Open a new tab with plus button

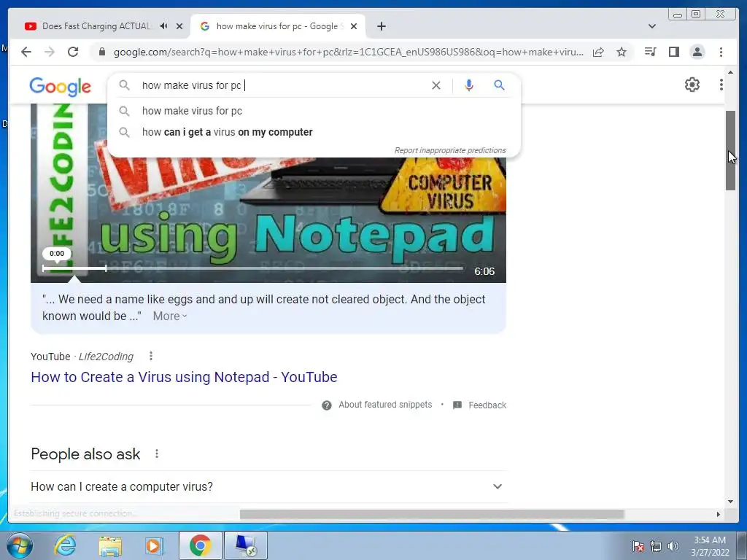[x=381, y=26]
